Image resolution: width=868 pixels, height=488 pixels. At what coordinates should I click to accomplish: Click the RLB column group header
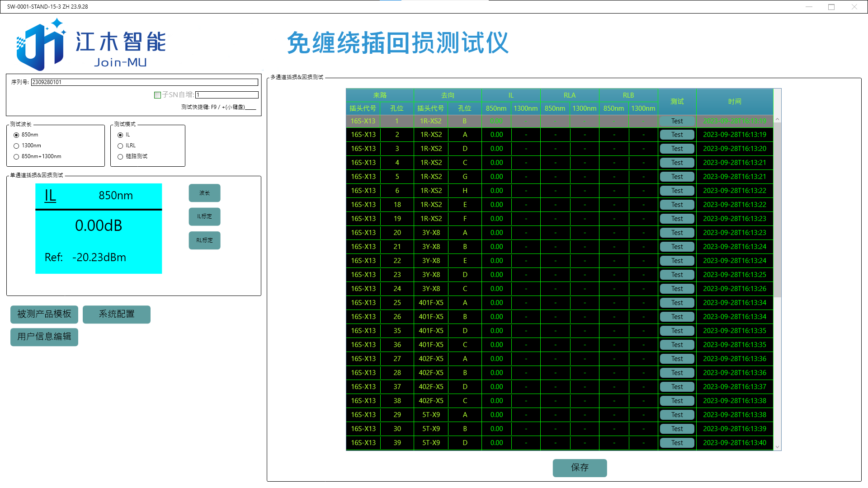coord(628,95)
